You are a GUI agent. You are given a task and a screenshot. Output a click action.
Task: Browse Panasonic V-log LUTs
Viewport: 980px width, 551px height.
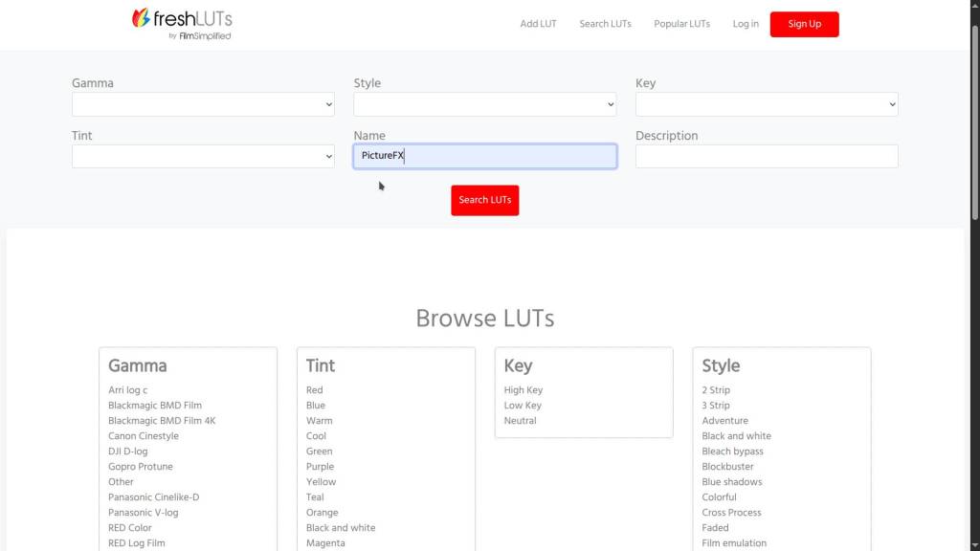click(144, 513)
